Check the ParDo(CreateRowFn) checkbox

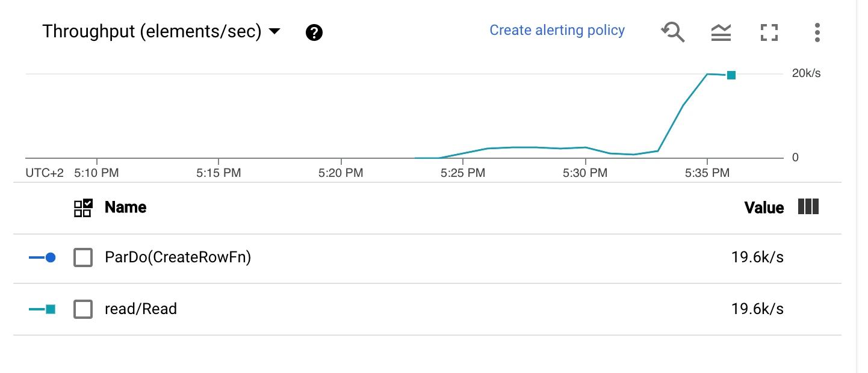point(83,258)
